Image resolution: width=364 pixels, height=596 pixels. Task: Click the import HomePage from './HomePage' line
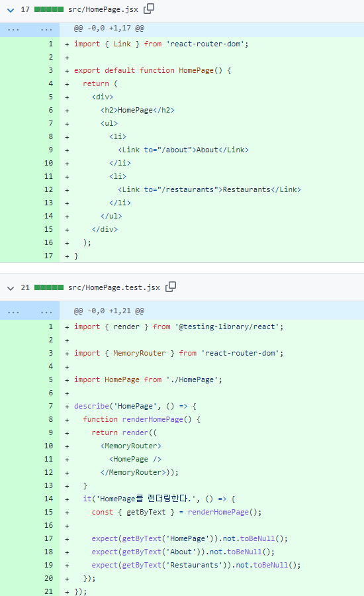[148, 379]
